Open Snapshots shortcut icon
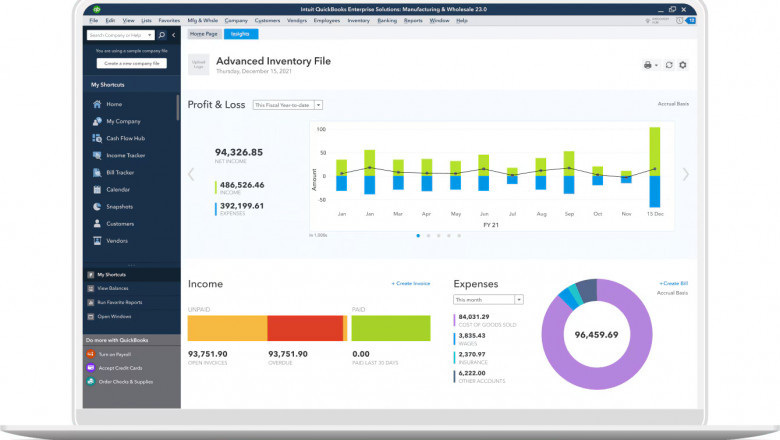 pos(97,206)
